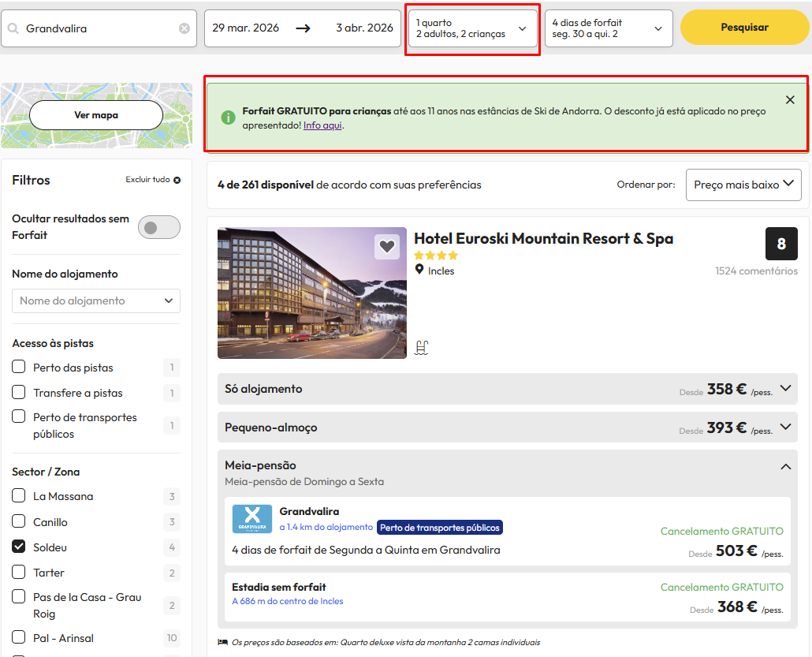Screen dimensions: 812x657
Task: Click the check-out date 3 abr. 2026
Action: click(x=364, y=28)
